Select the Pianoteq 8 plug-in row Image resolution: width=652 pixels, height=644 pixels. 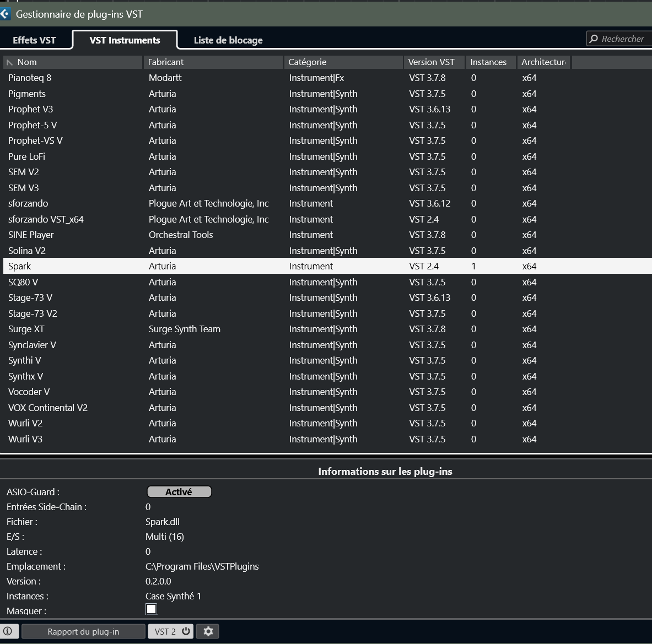[x=30, y=78]
